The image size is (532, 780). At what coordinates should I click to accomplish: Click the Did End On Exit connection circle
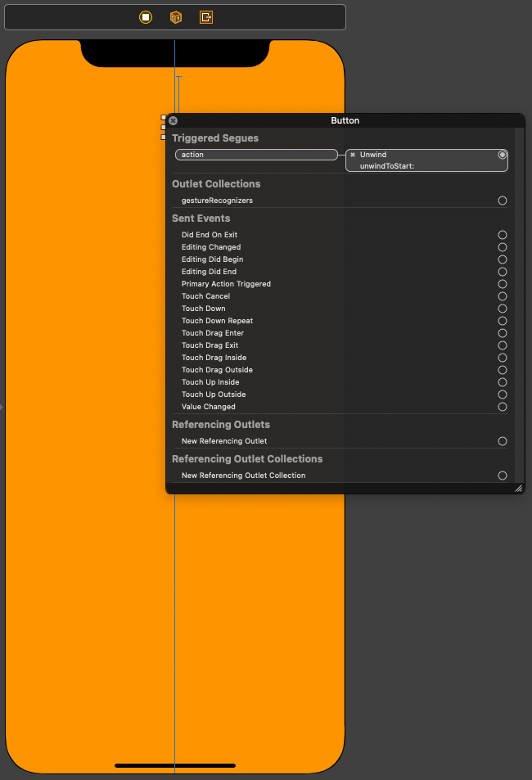point(503,235)
